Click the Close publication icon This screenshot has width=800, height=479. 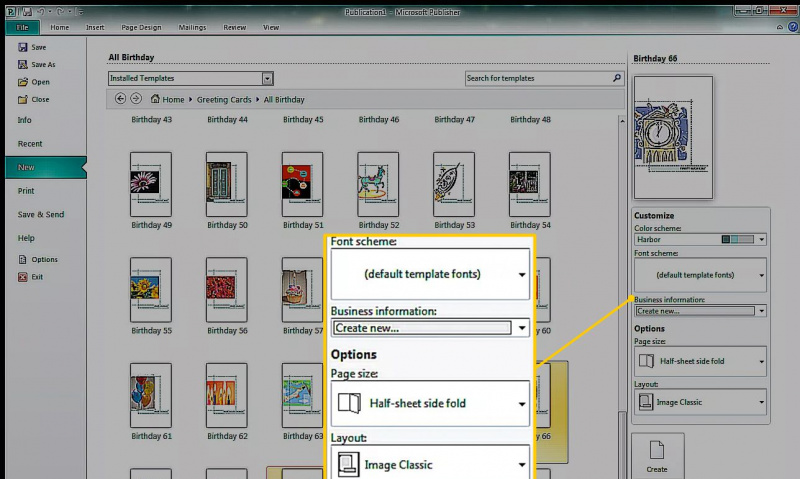tap(22, 99)
